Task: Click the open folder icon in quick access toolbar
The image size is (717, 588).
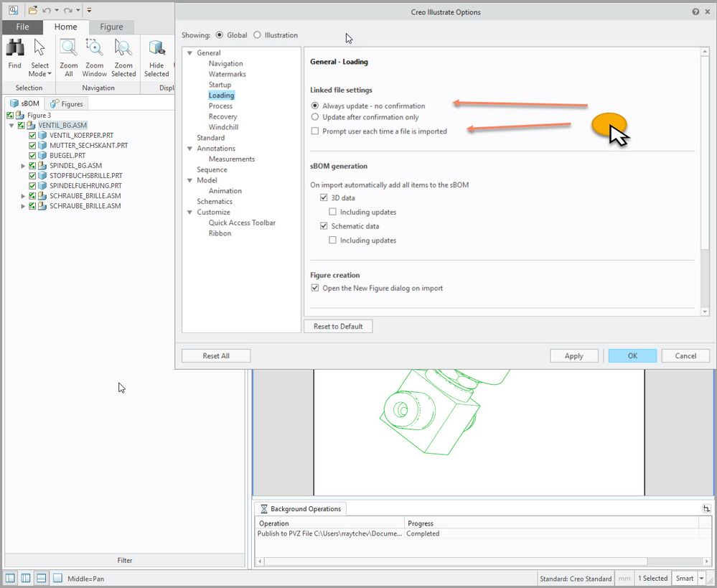Action: coord(33,11)
